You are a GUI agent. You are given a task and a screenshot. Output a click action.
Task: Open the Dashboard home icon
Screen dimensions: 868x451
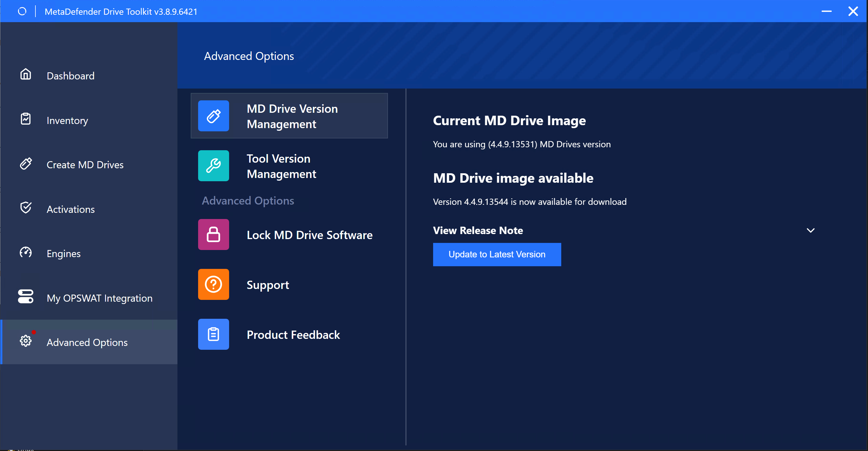26,74
